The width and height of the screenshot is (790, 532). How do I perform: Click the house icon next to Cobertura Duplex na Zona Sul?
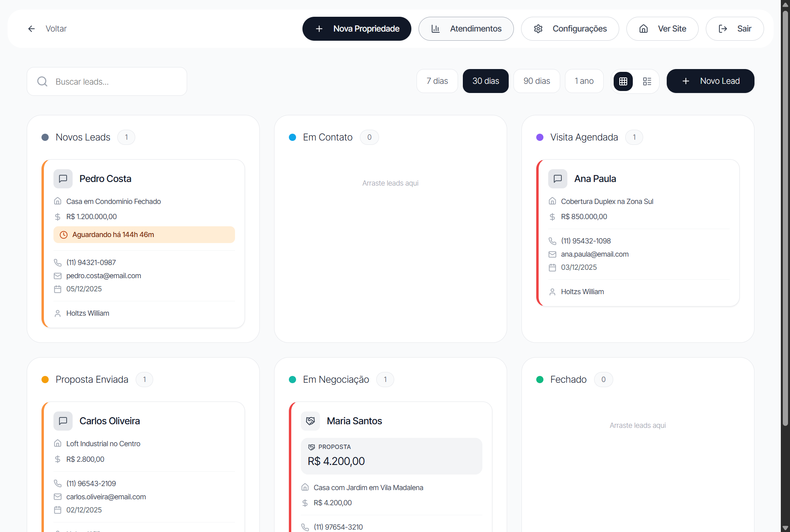[552, 201]
